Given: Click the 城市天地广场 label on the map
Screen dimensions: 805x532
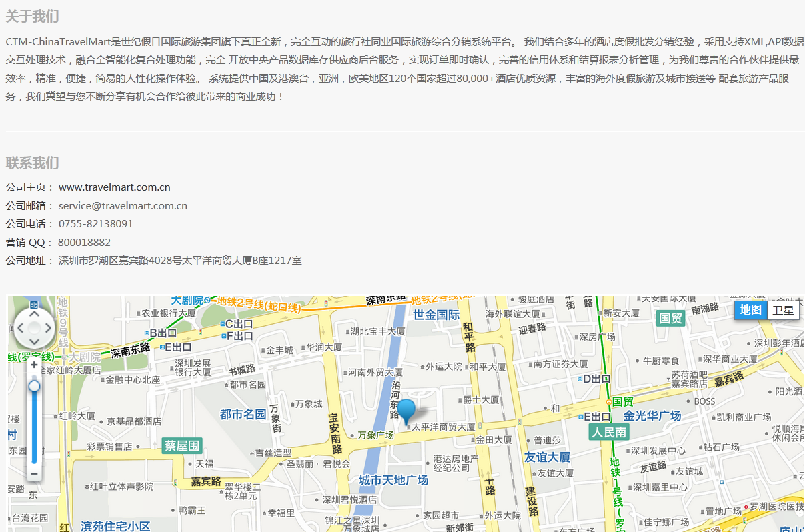Looking at the screenshot, I should click(393, 480).
